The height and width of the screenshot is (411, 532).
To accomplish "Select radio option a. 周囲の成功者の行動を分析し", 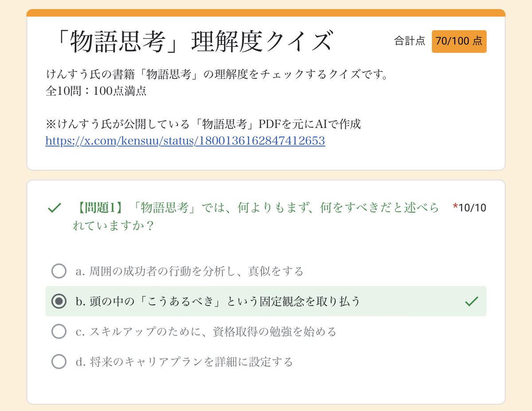I will click(x=59, y=271).
